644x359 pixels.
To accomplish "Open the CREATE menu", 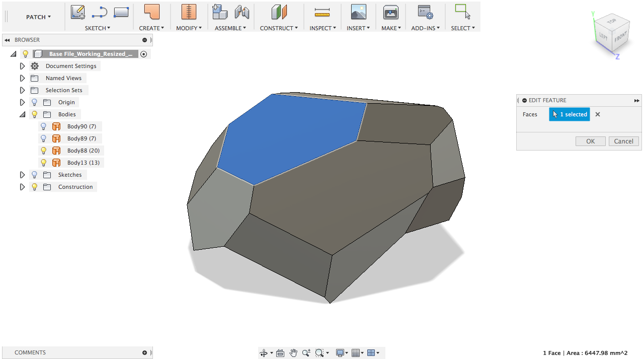I will click(x=151, y=28).
